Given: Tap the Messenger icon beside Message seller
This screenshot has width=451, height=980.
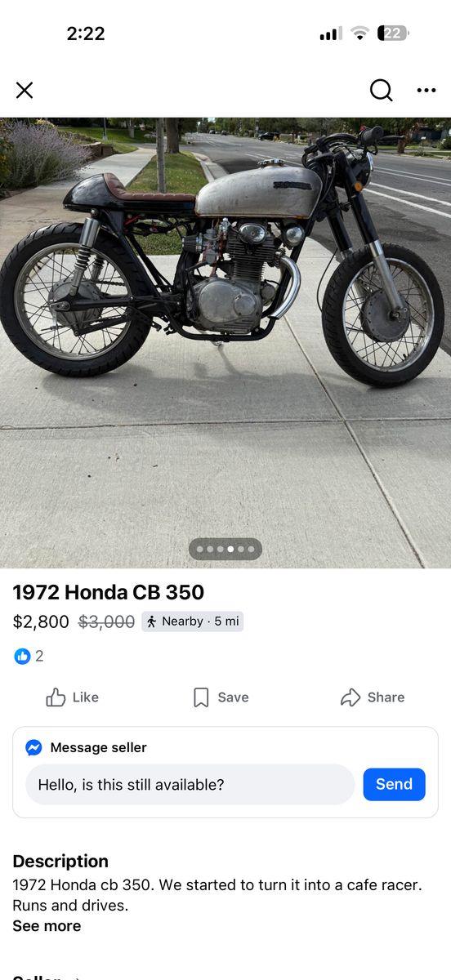Looking at the screenshot, I should click(x=33, y=747).
